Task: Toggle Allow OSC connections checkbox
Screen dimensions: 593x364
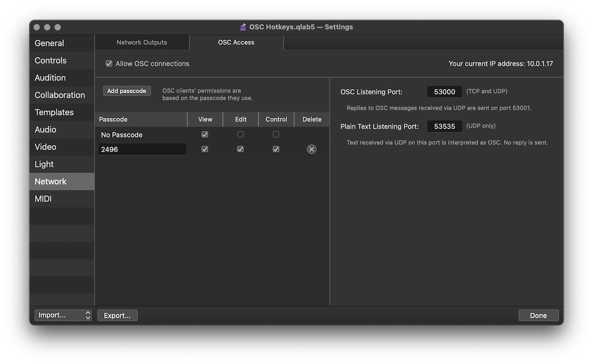Action: tap(109, 63)
